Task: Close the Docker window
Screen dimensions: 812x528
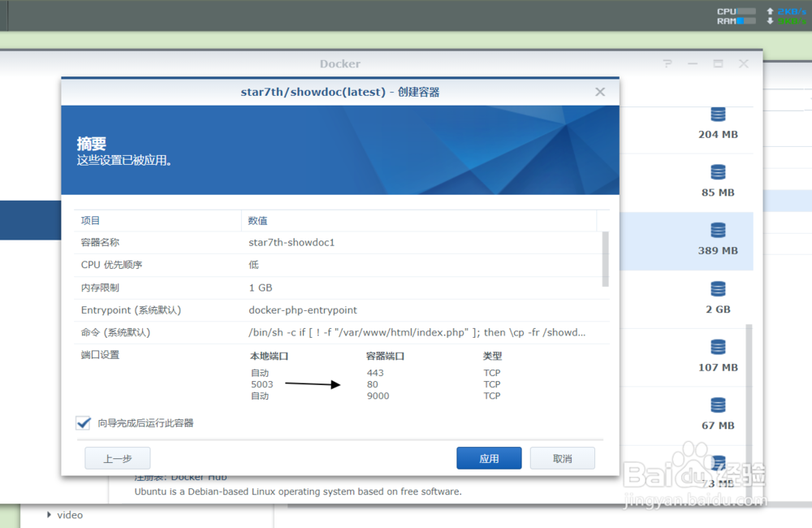Action: pos(744,63)
